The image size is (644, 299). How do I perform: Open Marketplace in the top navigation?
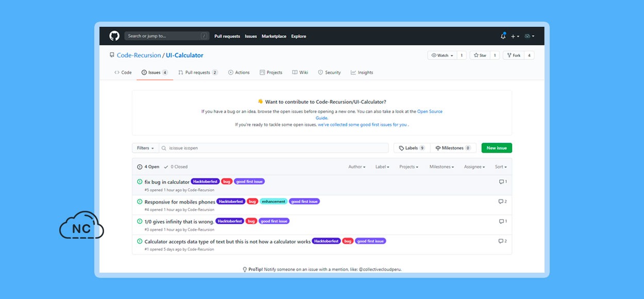pos(274,36)
